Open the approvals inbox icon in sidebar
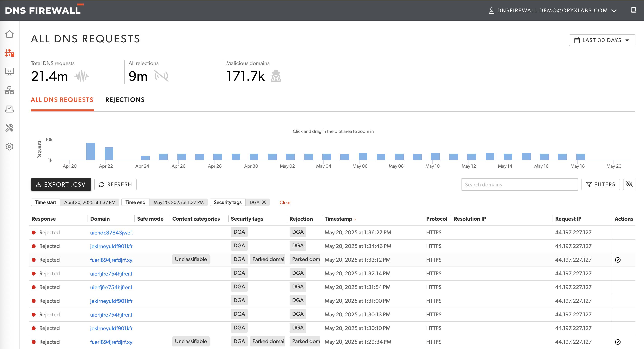 [9, 109]
